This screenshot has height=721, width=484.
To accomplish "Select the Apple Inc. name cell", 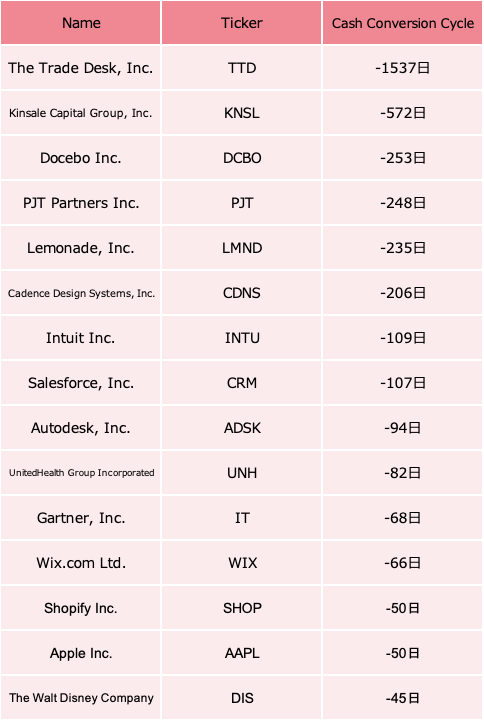I will click(x=80, y=653).
